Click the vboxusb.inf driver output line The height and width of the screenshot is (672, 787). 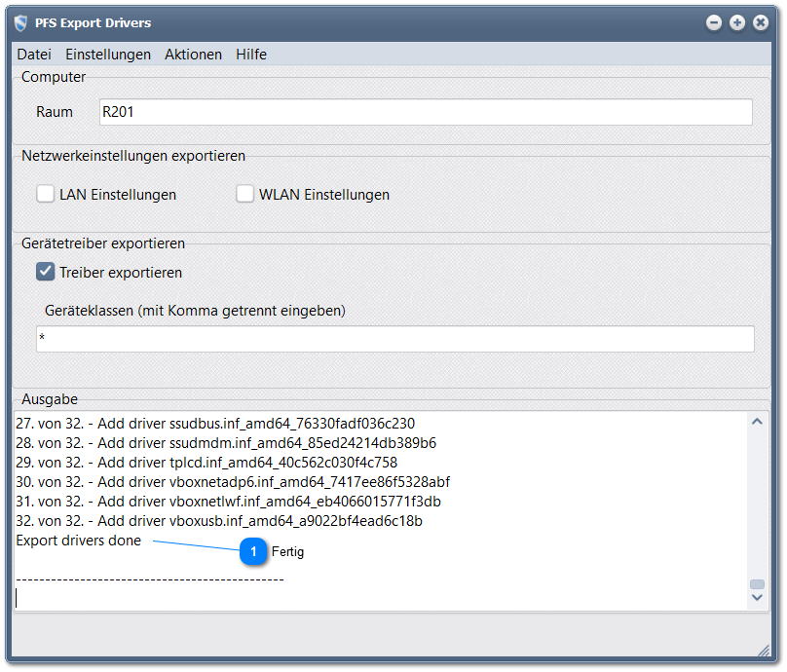(x=219, y=521)
